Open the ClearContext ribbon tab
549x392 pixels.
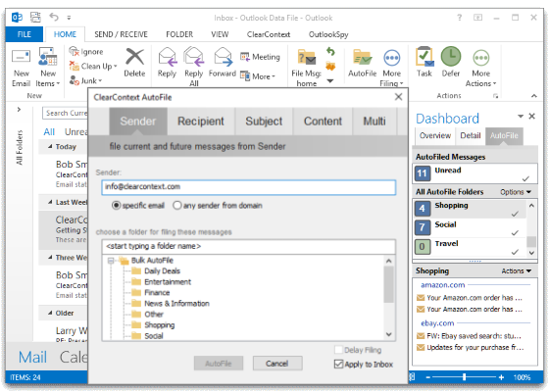269,34
